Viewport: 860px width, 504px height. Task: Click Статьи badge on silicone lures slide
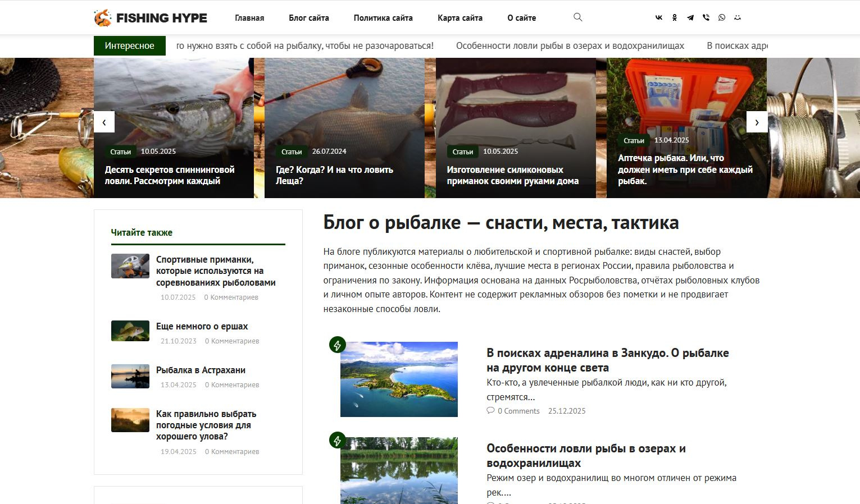(463, 152)
